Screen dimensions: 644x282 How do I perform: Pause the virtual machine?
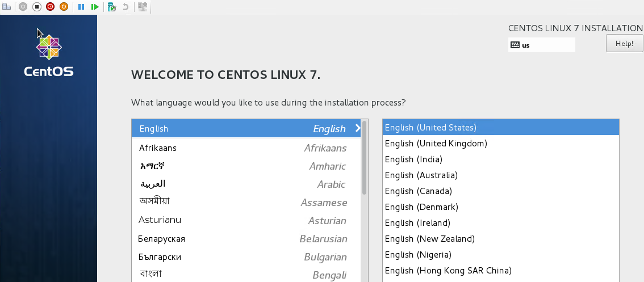pos(81,7)
